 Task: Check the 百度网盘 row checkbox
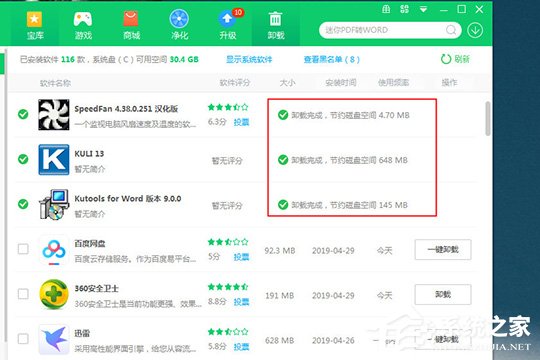(x=23, y=249)
